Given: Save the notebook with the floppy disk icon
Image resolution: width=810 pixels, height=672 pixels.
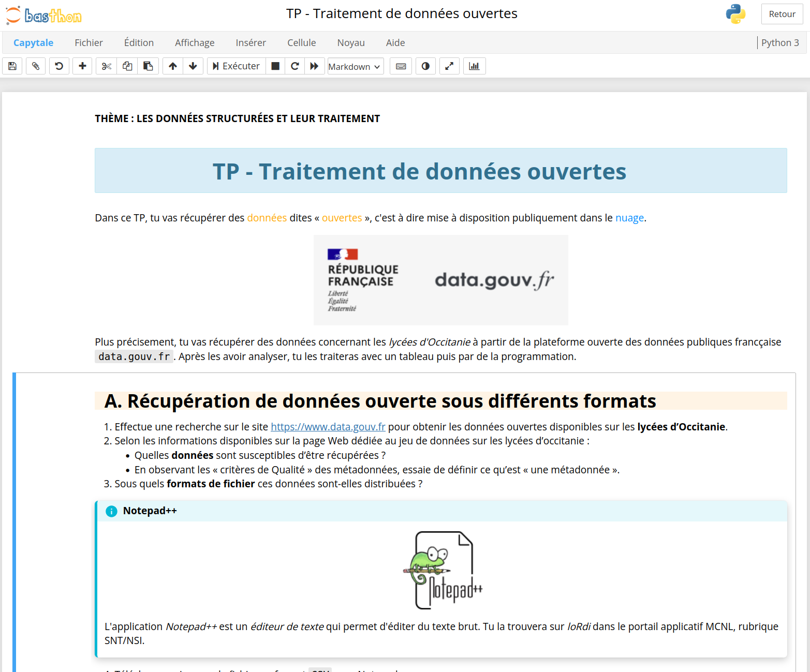Looking at the screenshot, I should (12, 66).
